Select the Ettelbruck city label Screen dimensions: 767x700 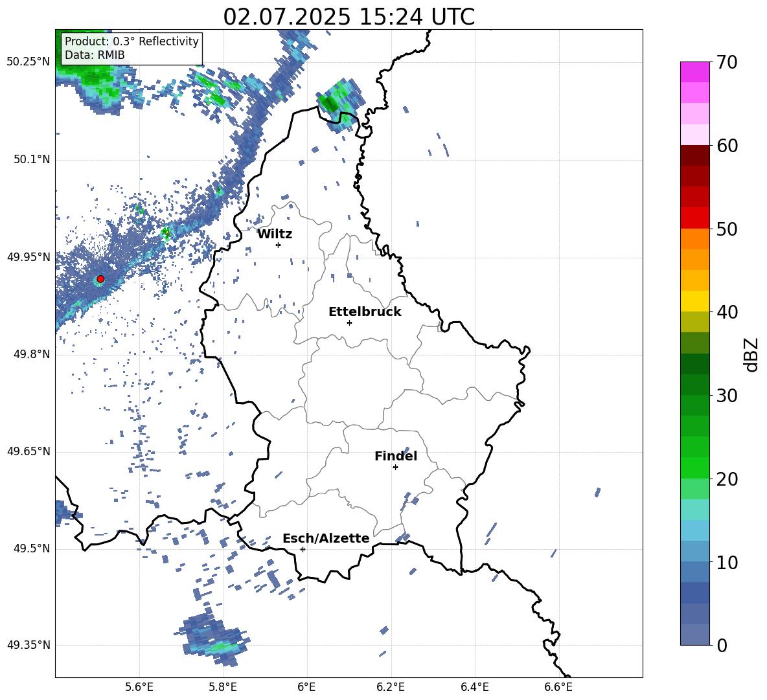(x=365, y=312)
